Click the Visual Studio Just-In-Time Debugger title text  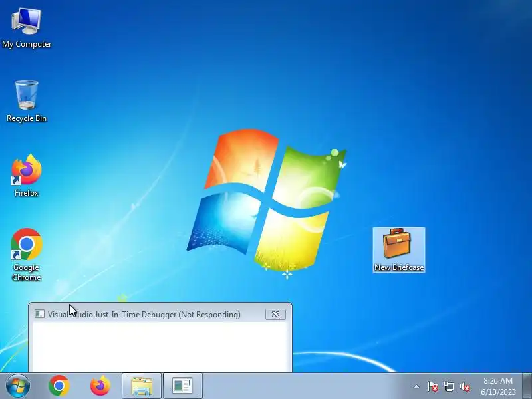144,315
